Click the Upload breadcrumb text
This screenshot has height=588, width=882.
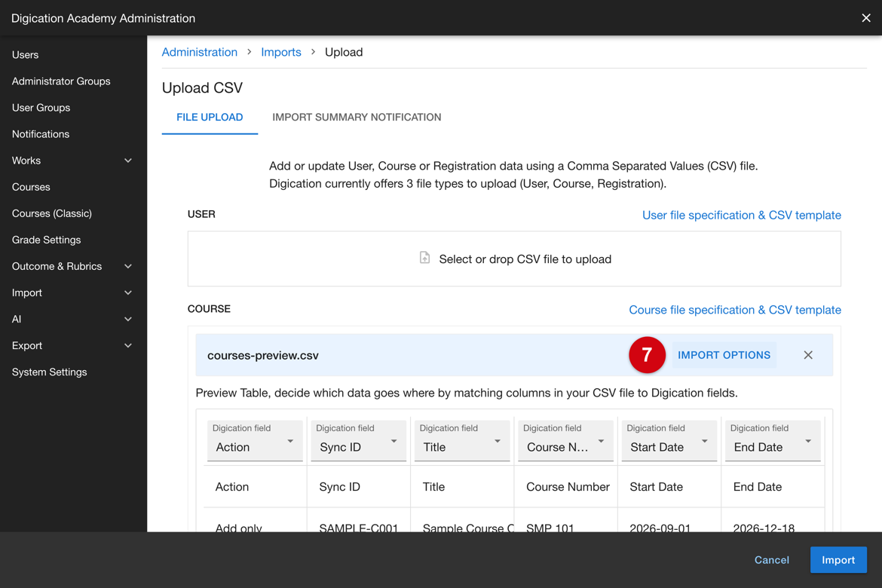pos(344,52)
